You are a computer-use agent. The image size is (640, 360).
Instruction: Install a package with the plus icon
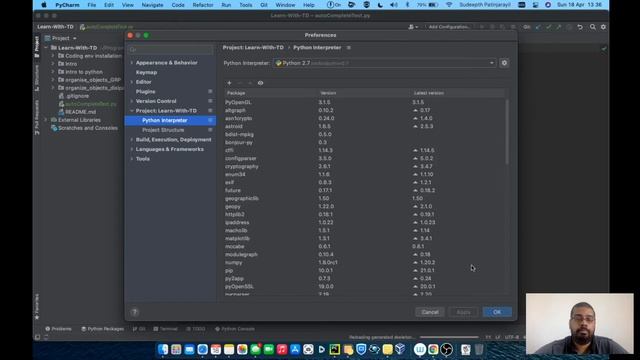point(229,83)
